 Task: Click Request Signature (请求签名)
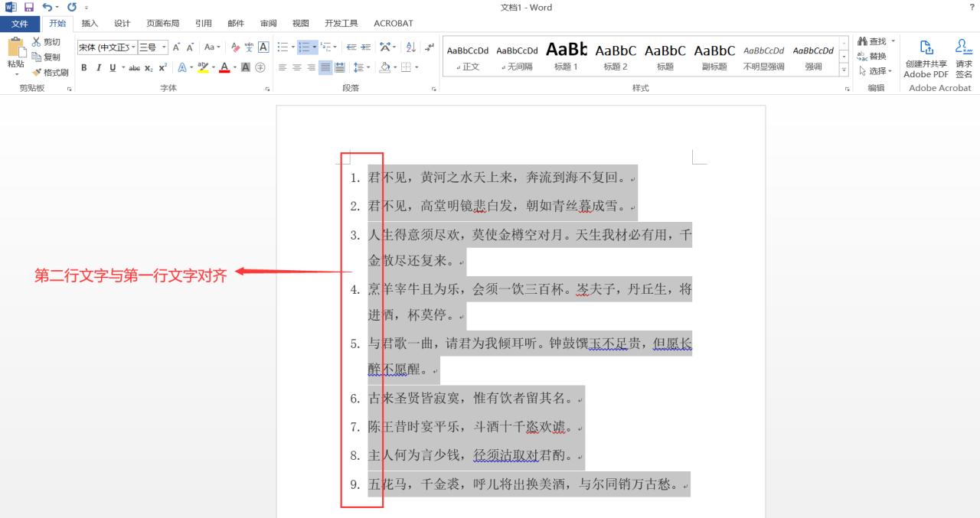964,59
